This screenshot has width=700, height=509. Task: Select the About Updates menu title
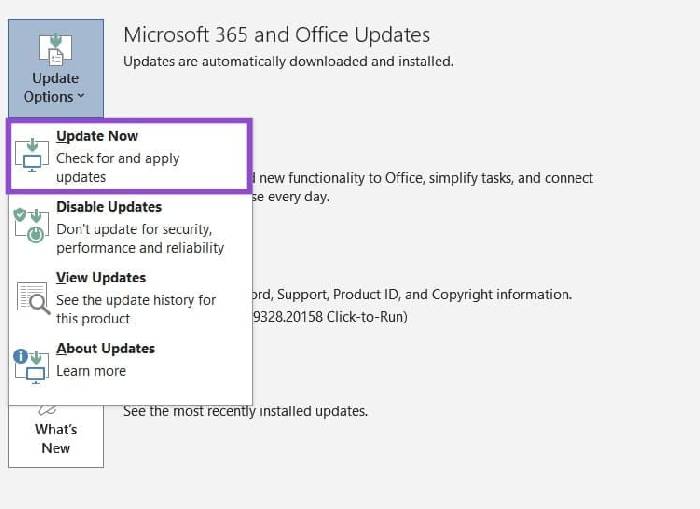[x=105, y=348]
